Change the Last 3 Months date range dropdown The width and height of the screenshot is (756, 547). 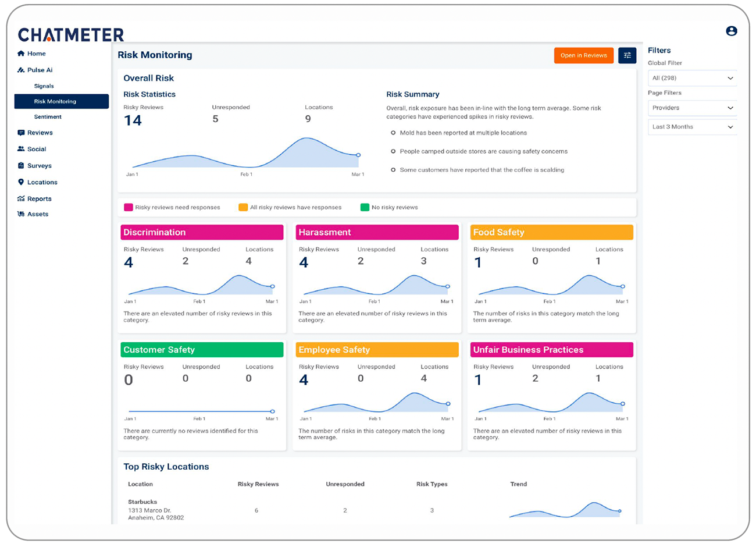(x=692, y=127)
